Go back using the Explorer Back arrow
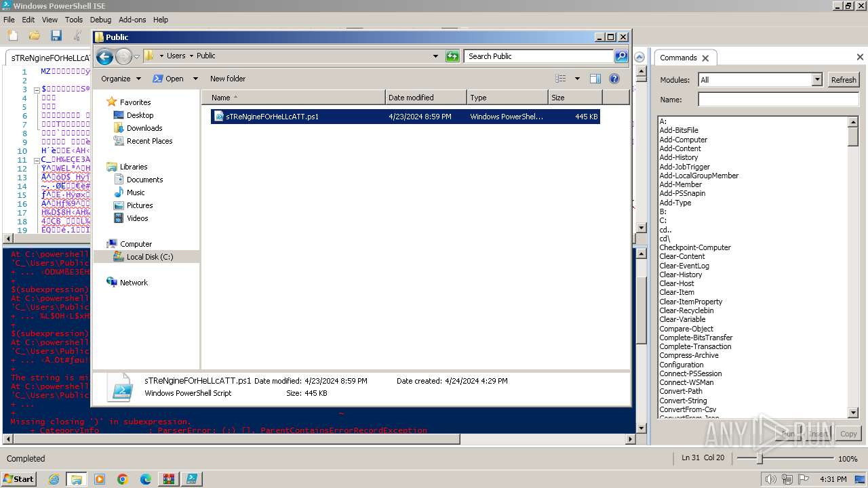The height and width of the screenshot is (488, 868). coord(104,56)
